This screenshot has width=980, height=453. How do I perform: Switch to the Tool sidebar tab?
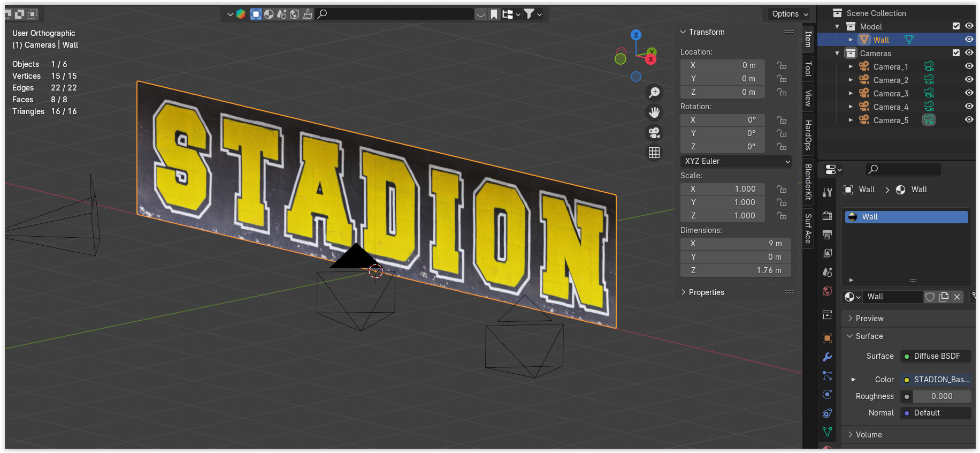[x=808, y=69]
